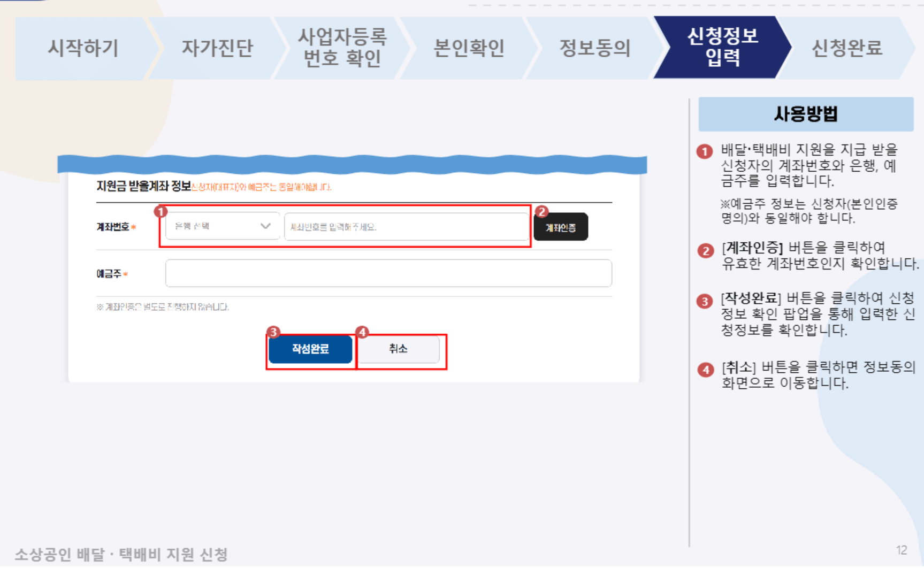Click the 계좌인증 button
The image size is (924, 568).
pos(561,227)
